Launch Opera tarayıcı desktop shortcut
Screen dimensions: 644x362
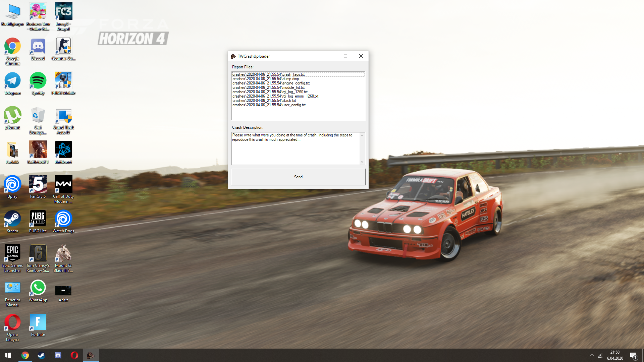12,327
